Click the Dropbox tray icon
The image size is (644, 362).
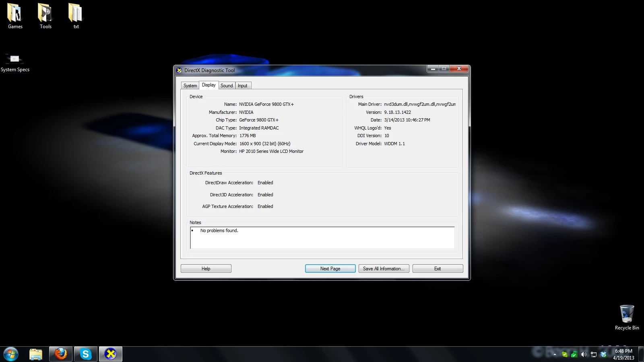coord(603,354)
